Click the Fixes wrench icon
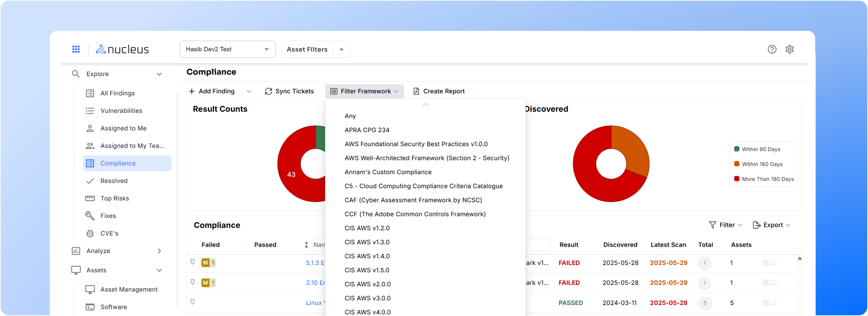Screen dimensions: 868x316 click(90, 216)
